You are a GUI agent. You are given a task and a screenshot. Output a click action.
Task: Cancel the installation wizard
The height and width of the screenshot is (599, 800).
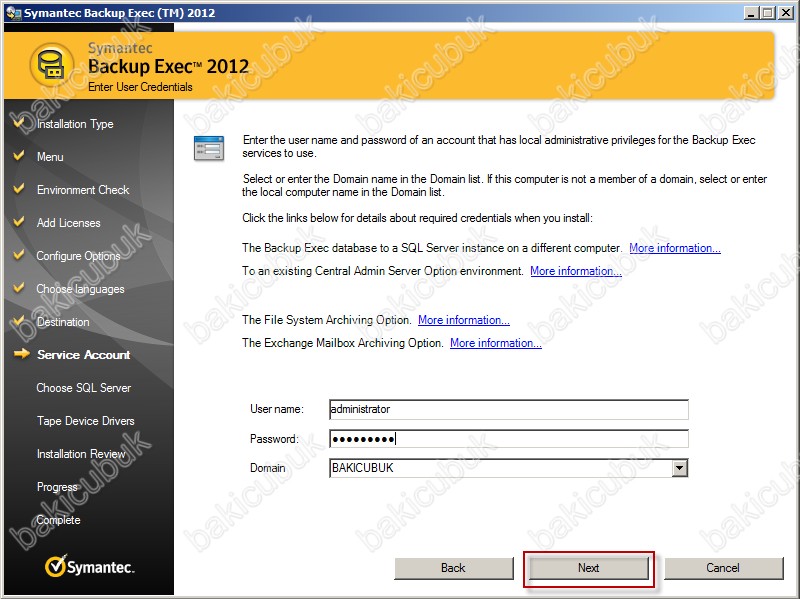[x=723, y=568]
